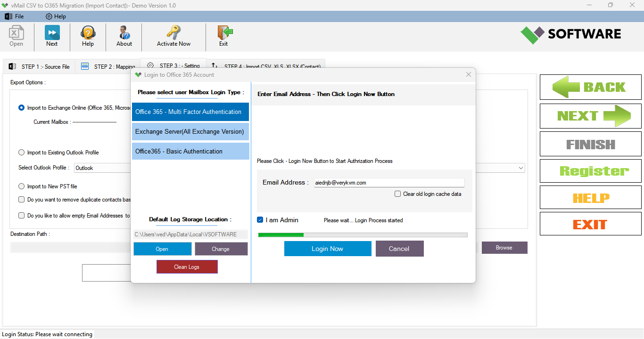Screen dimensions: 644x339
Task: Click the Exit door toolbar icon
Action: [225, 32]
